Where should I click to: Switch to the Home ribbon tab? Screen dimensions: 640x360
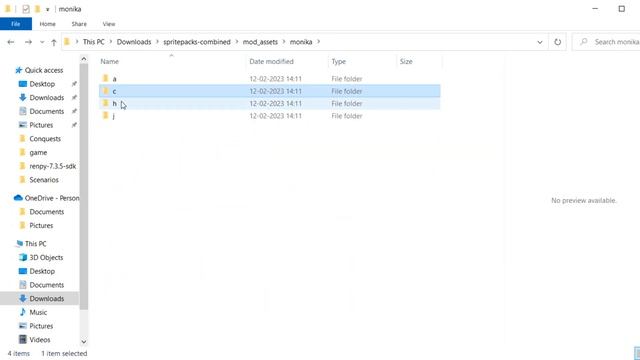pyautogui.click(x=47, y=24)
